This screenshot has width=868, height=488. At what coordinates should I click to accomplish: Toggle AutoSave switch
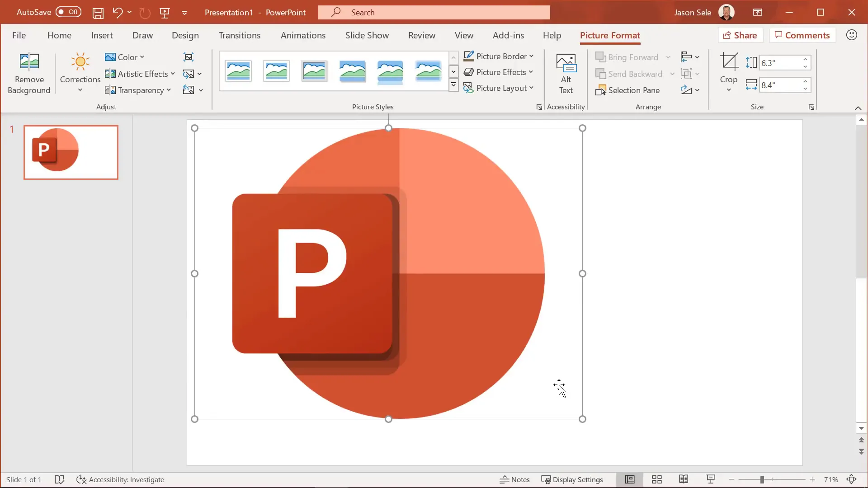tap(68, 12)
